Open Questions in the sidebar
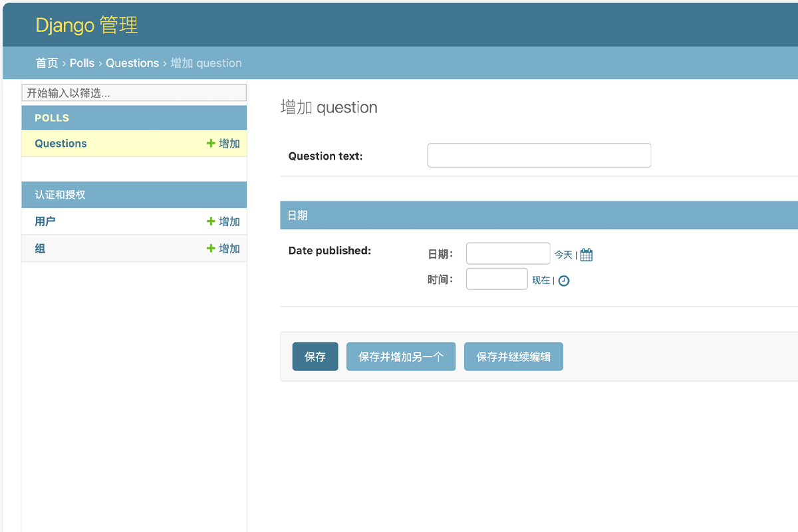Screen dimensions: 798x532 coord(61,144)
